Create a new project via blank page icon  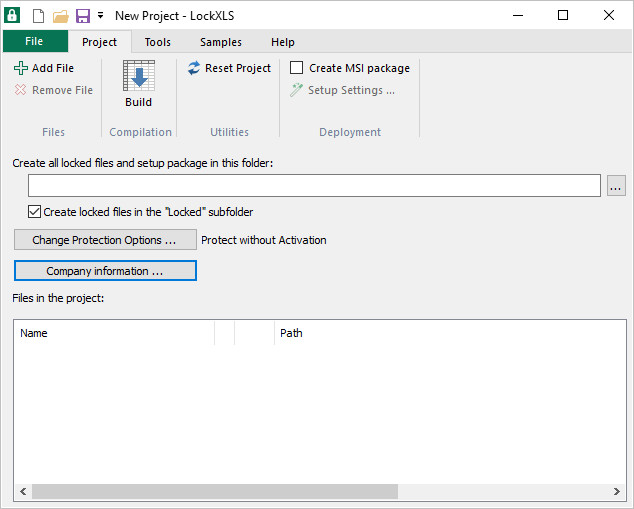[38, 16]
